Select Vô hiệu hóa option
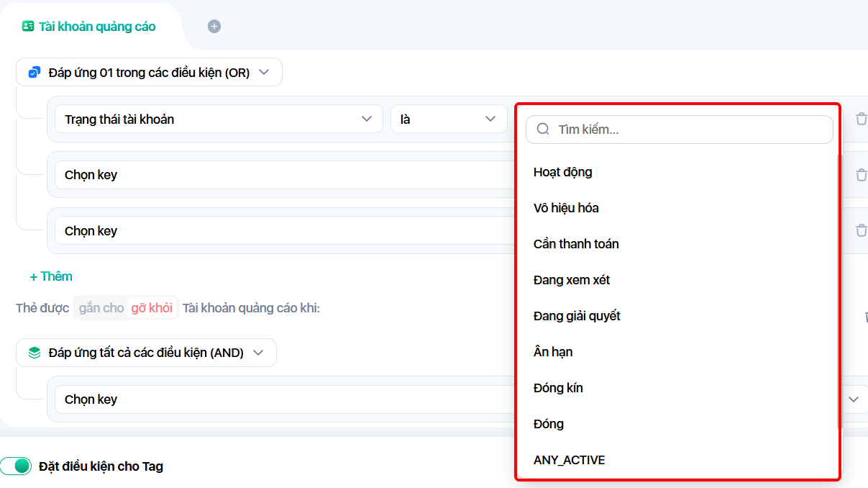 [x=566, y=208]
